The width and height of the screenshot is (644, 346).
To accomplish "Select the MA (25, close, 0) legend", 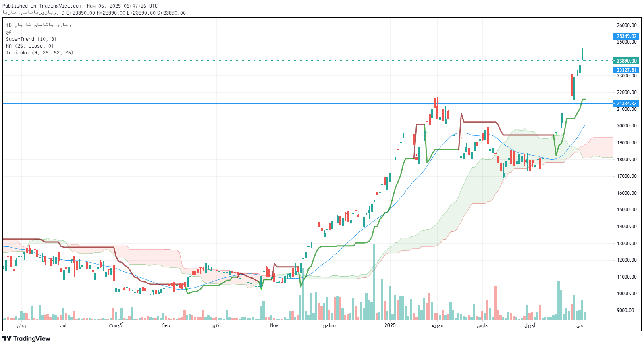I will 30,46.
